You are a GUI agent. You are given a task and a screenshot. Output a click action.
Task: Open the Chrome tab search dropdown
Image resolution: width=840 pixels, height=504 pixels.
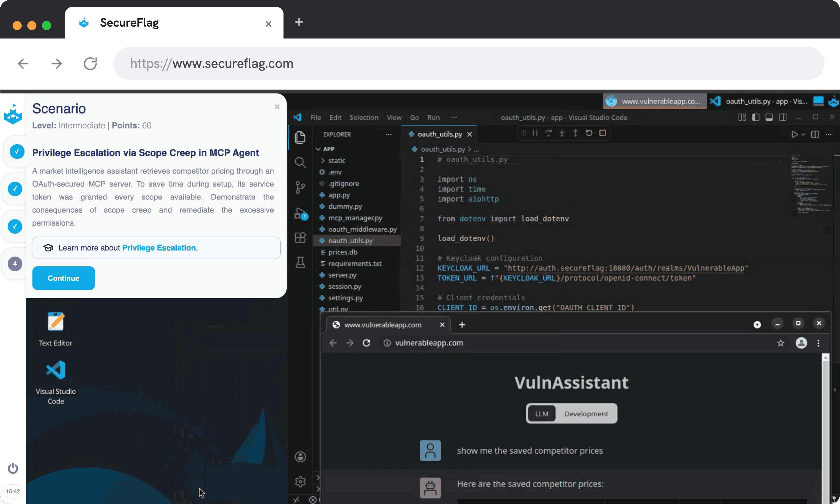[x=757, y=325]
